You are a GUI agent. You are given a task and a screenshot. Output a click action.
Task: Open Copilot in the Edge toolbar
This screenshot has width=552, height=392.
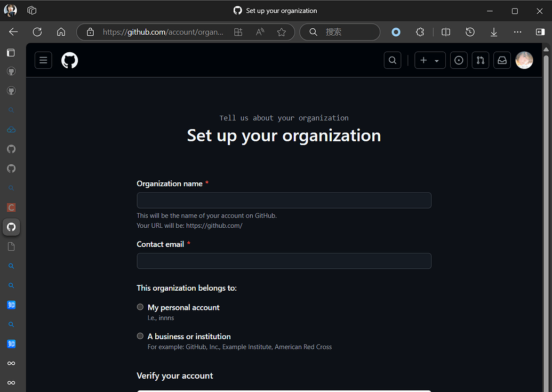click(x=396, y=32)
